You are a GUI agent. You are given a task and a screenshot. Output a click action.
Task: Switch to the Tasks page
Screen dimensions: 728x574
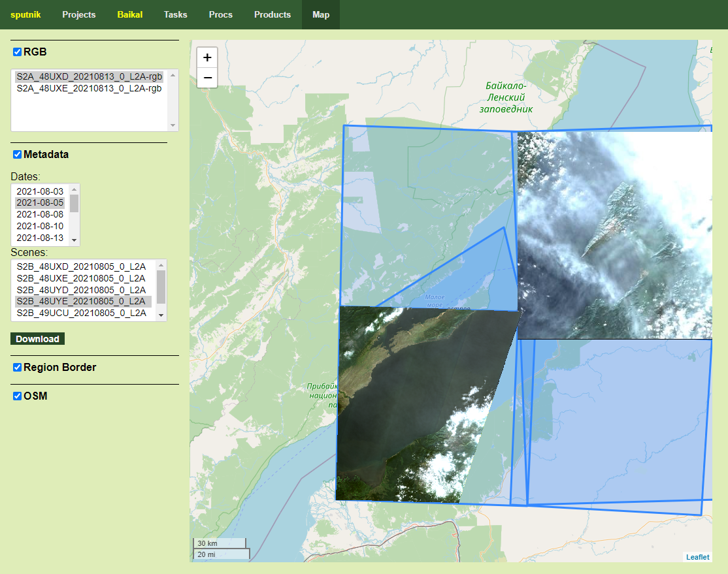[x=175, y=14]
